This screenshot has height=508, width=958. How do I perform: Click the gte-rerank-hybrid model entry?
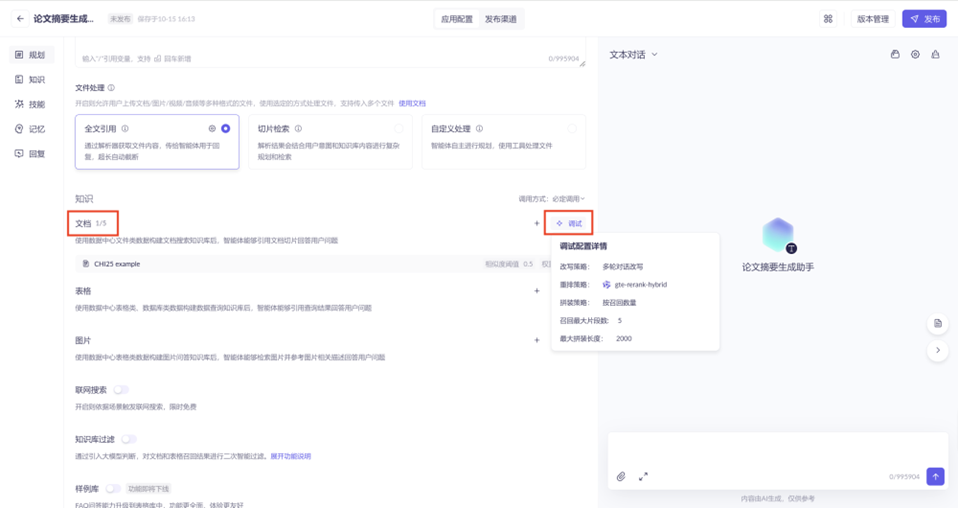635,285
